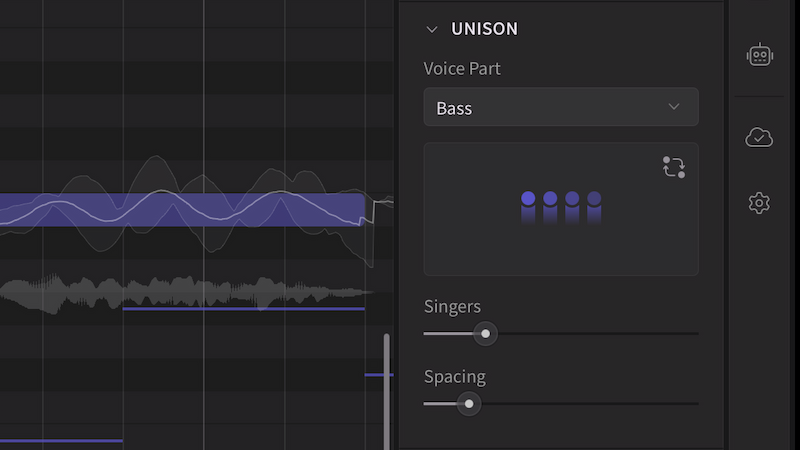The image size is (800, 450).
Task: Click the cloud sync status icon
Action: click(x=760, y=138)
